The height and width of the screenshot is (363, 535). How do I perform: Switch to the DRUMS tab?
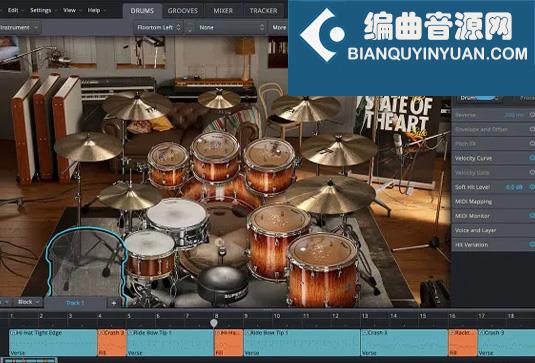(142, 11)
